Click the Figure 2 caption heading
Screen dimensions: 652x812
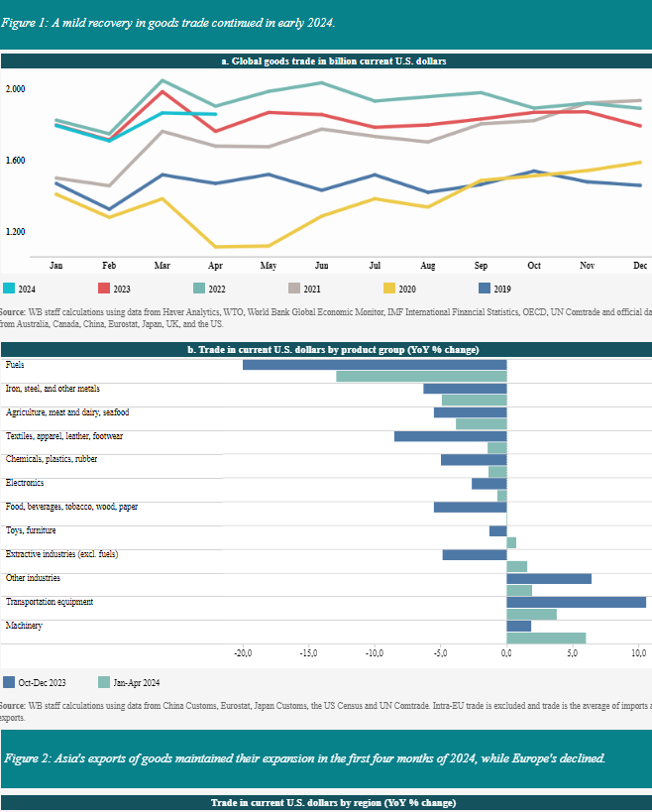tap(303, 757)
